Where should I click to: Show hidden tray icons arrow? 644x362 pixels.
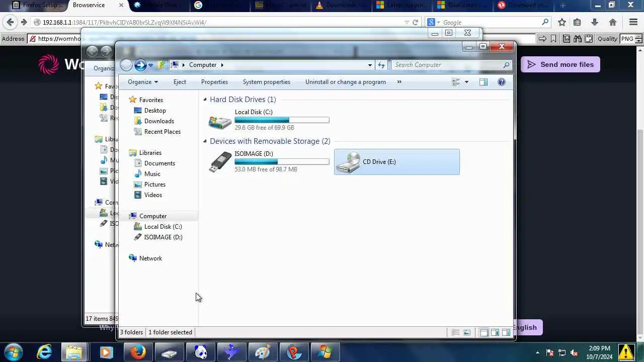point(537,353)
